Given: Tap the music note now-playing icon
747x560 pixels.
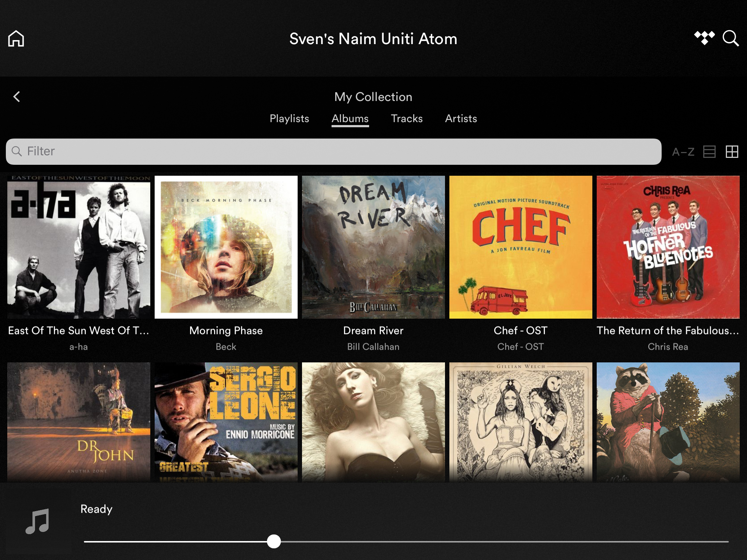Looking at the screenshot, I should click(x=37, y=521).
